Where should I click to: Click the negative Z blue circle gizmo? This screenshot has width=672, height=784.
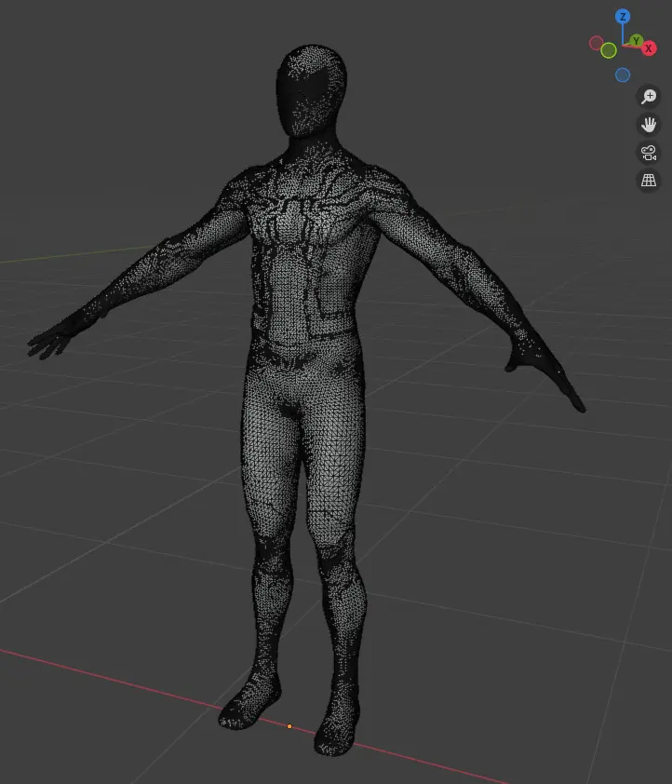tap(623, 75)
